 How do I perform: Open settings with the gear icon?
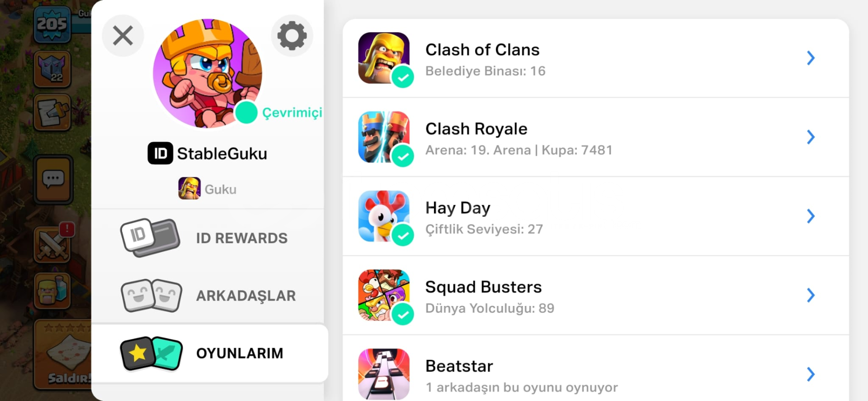click(x=292, y=36)
